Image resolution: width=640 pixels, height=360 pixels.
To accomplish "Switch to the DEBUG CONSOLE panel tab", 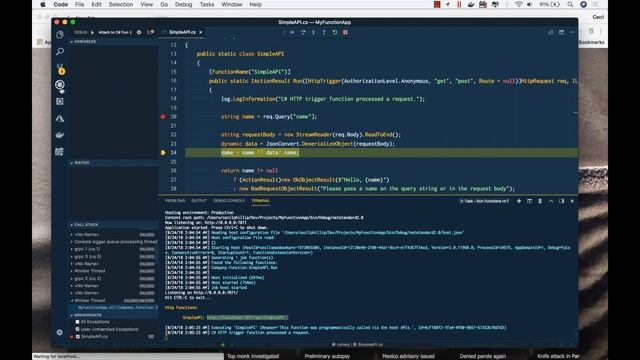I will coord(229,201).
